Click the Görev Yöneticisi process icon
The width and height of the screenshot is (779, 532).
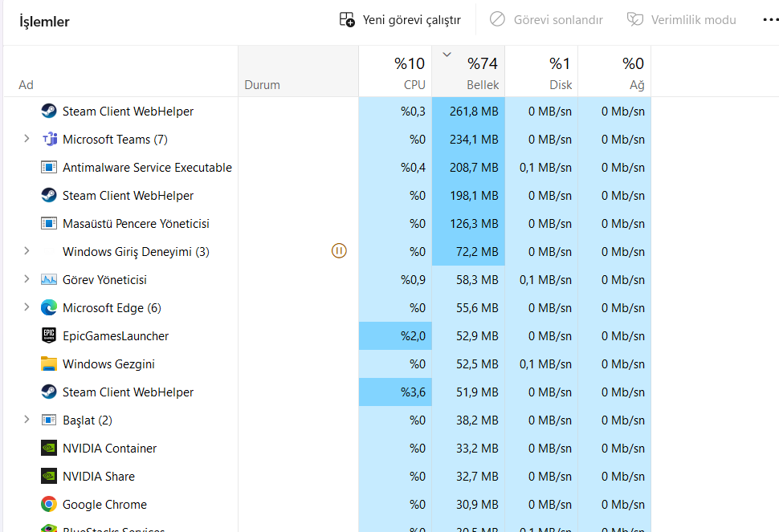tap(49, 280)
